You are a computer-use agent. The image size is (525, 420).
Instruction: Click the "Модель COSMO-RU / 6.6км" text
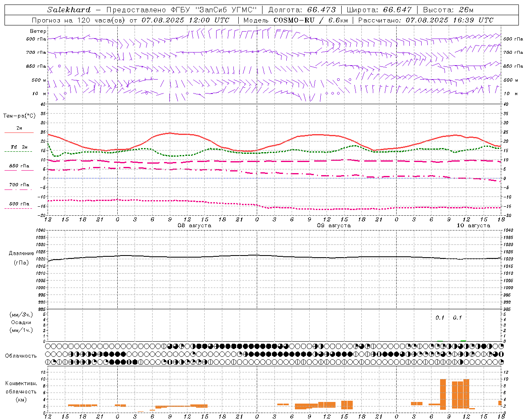pos(295,20)
